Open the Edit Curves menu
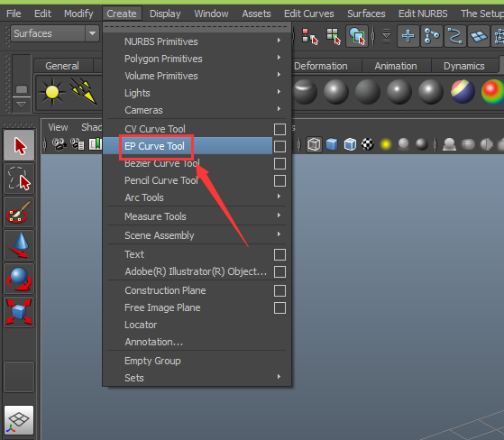This screenshot has height=440, width=504. 309,14
